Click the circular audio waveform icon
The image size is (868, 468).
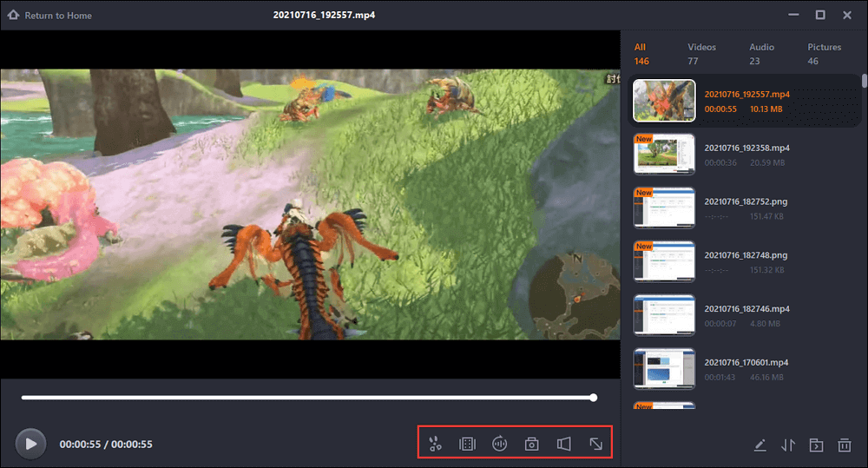(499, 444)
